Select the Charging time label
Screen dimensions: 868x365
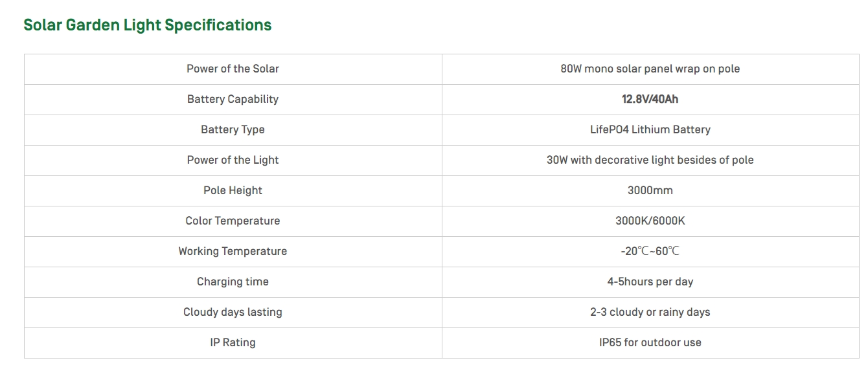point(233,282)
